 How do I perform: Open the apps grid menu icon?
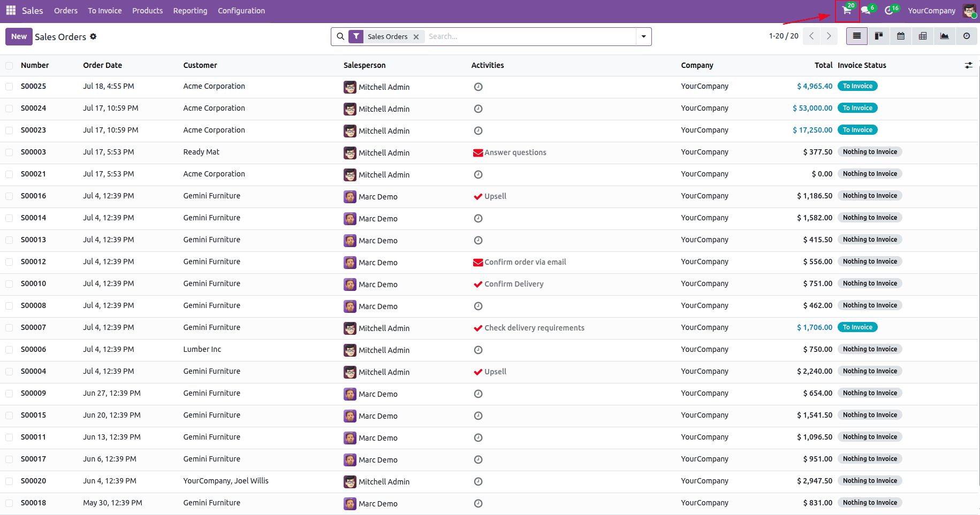(x=11, y=10)
